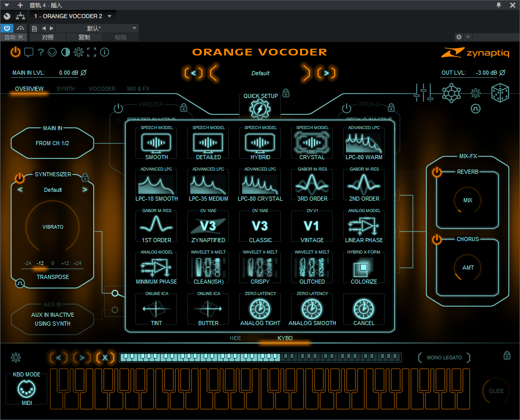Select the online ICA TINT preset
Viewport: 520px width, 420px height.
pos(156,309)
